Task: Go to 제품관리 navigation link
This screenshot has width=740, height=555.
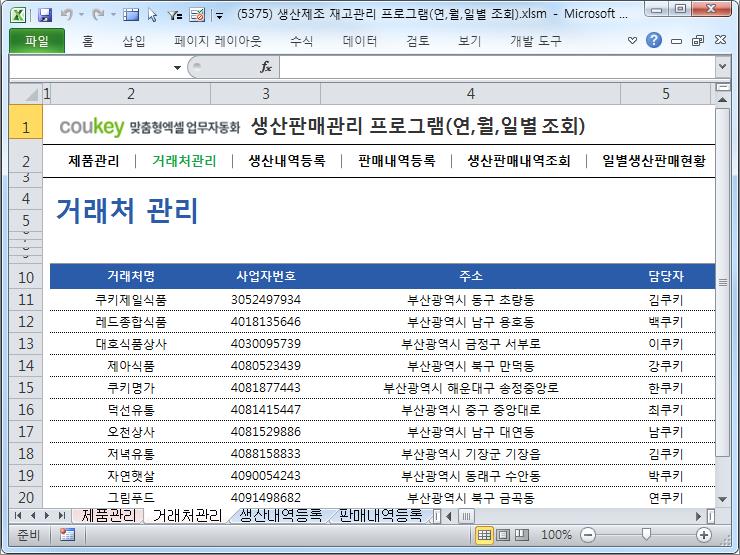Action: 93,161
